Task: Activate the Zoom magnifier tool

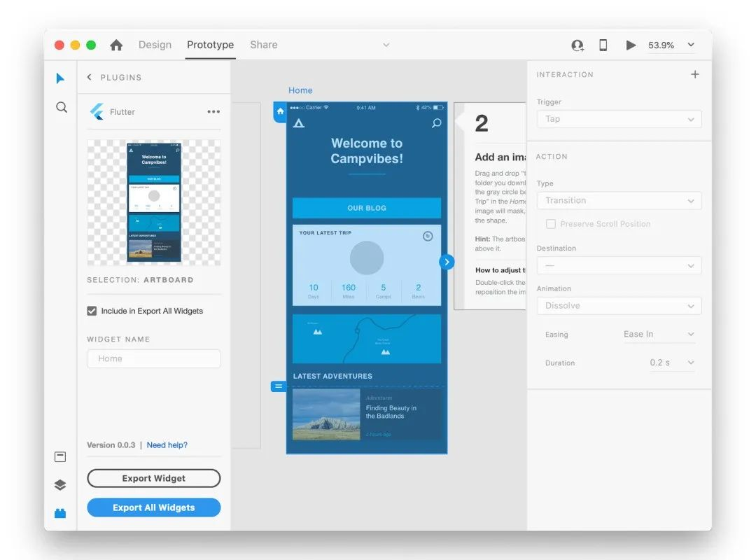Action: click(x=61, y=107)
